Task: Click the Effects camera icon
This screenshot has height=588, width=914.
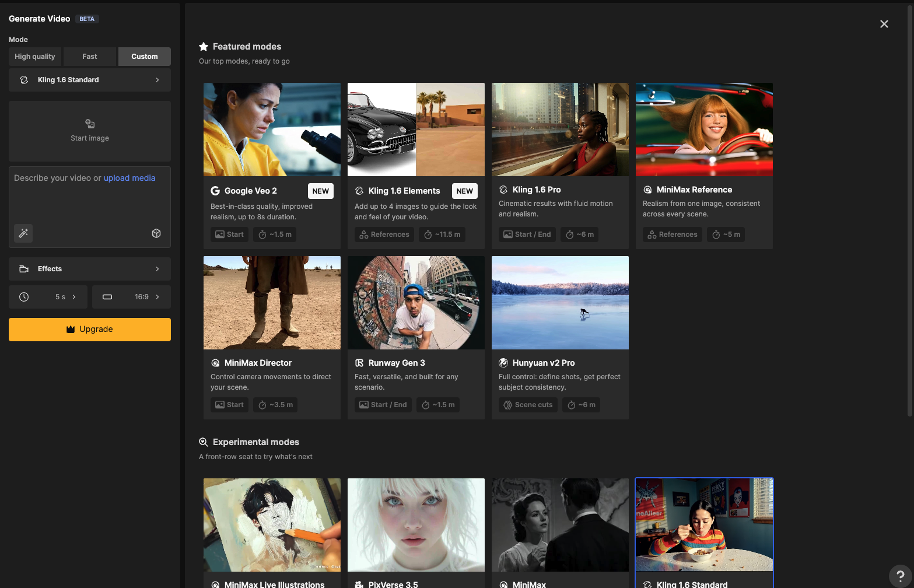Action: point(24,269)
